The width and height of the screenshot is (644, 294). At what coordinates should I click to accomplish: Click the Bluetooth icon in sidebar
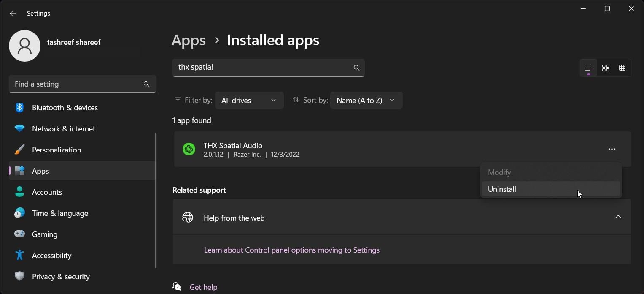[x=19, y=108]
